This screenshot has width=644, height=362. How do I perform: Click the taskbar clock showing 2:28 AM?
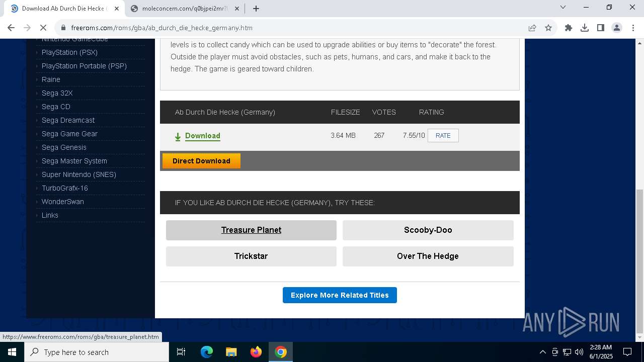pyautogui.click(x=601, y=352)
